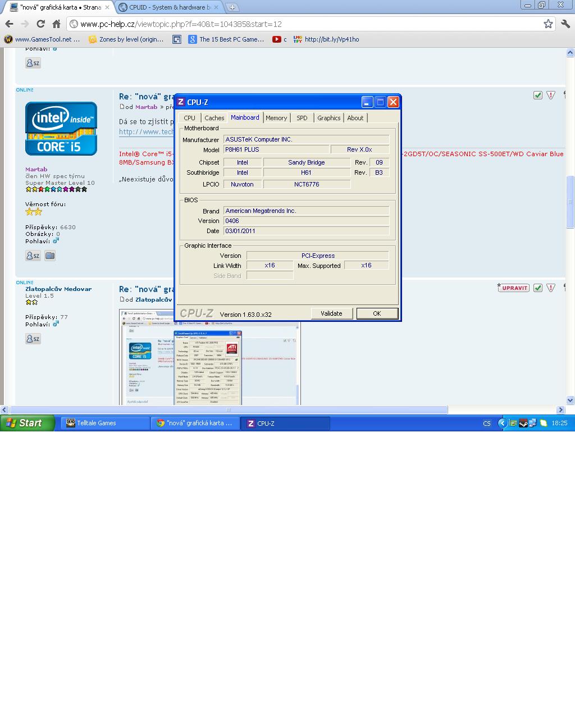Switch to the Chrome taskbar item

196,423
